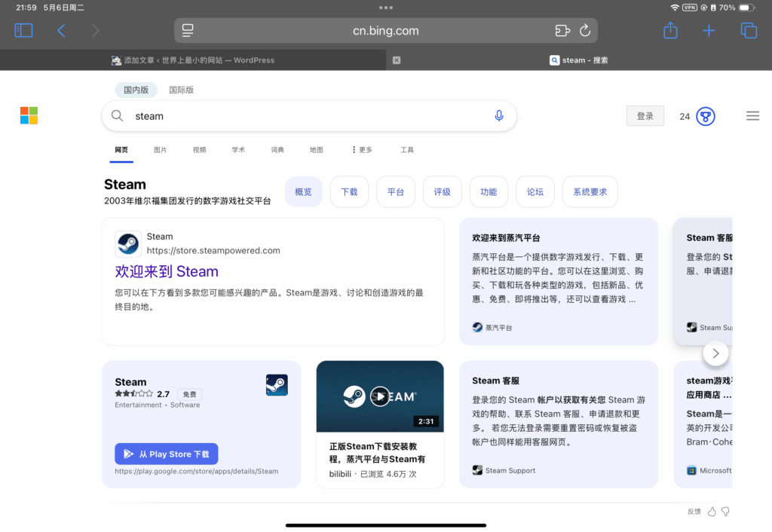Show the next cards with the arrow
Screen dimensions: 772x532
(x=715, y=353)
